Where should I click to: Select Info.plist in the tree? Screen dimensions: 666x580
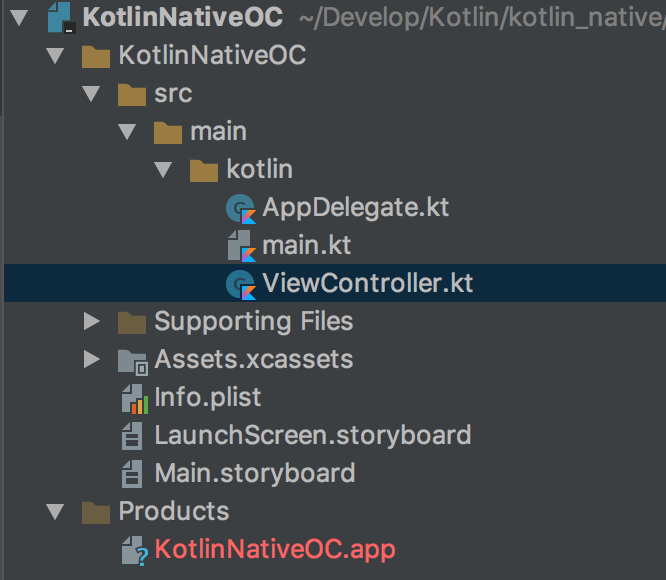click(x=207, y=397)
